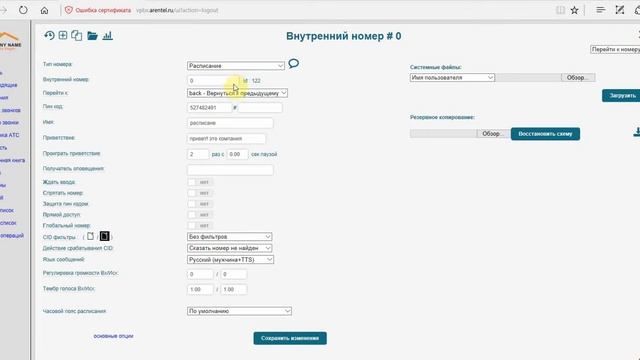The width and height of the screenshot is (640, 360).
Task: Click the Пин код field with 527482491
Action: [x=209, y=108]
